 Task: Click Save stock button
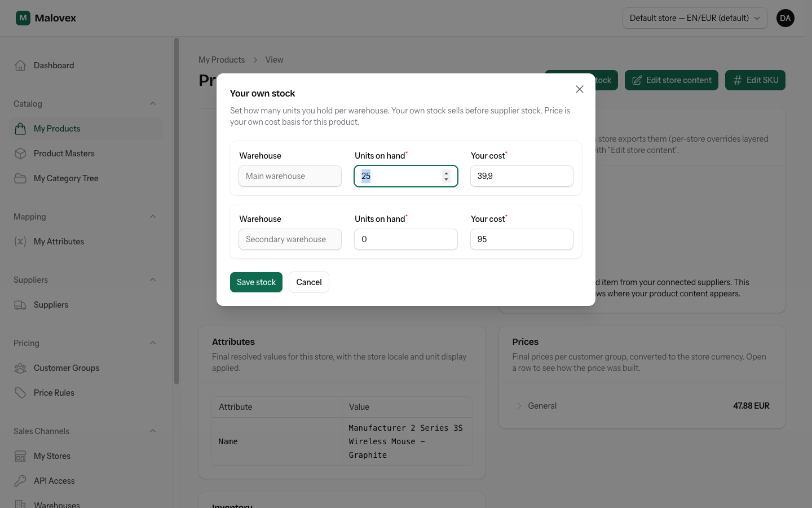(256, 282)
